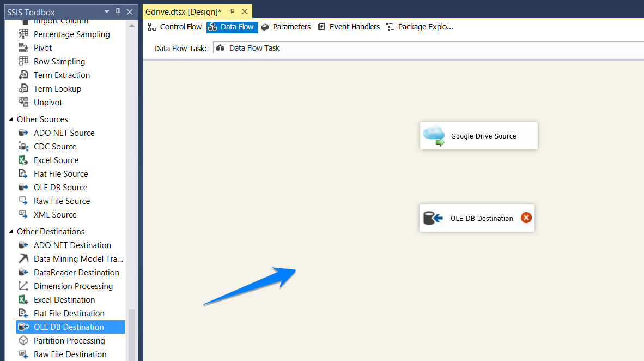Click the Partition Processing cube icon
644x361 pixels.
point(23,340)
